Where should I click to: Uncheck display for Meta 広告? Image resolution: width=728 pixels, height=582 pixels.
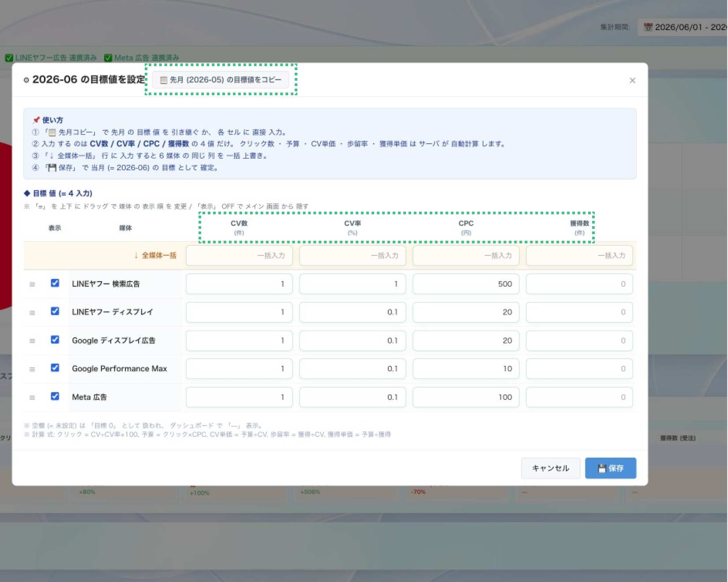[x=55, y=396]
